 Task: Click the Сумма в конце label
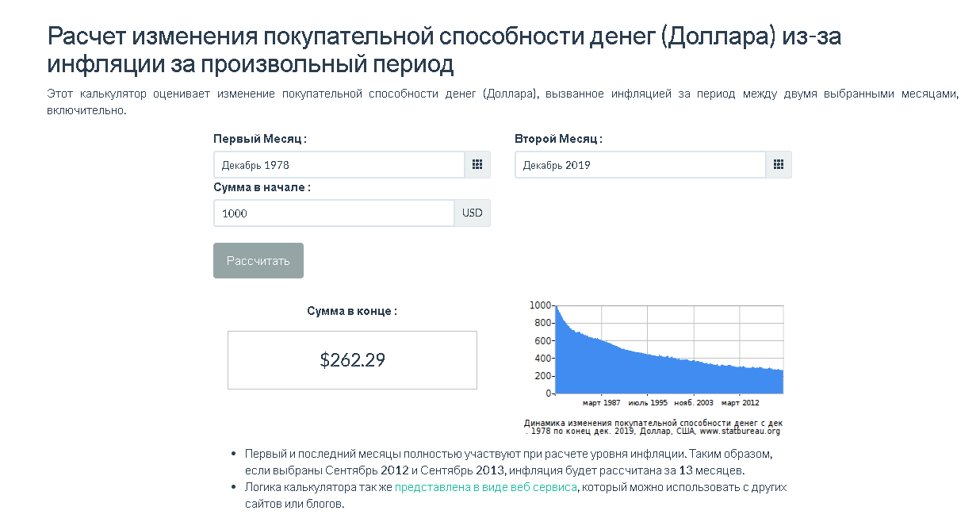(x=352, y=311)
